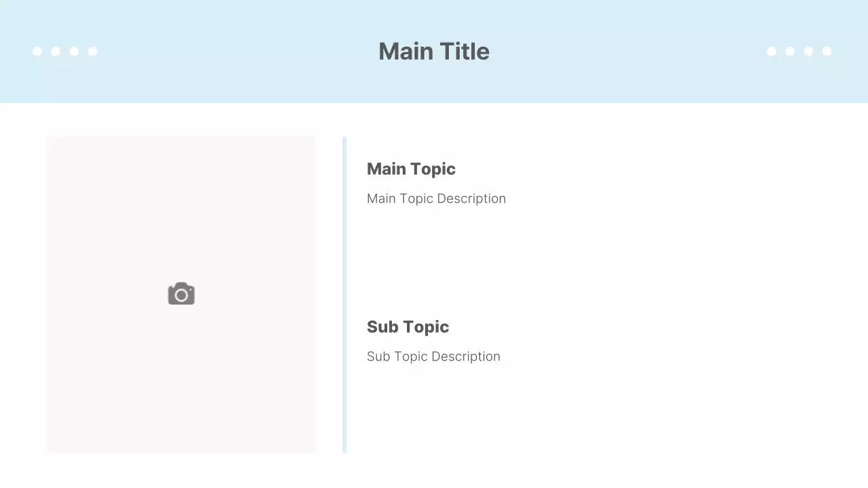Image resolution: width=868 pixels, height=488 pixels.
Task: Click the third dot of the right dot group
Action: 808,52
